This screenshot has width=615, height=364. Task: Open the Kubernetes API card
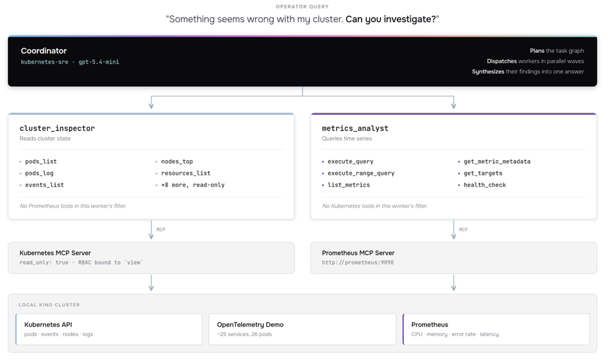(x=109, y=329)
